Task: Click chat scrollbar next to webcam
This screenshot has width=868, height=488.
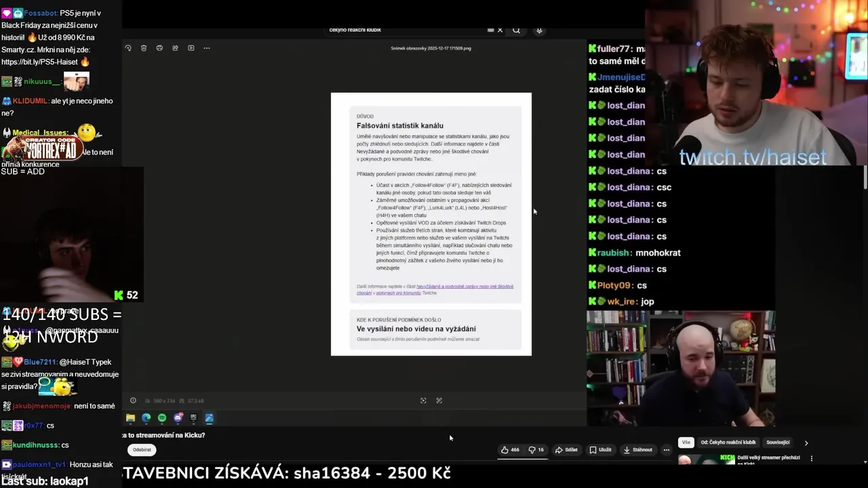Action: tap(865, 176)
